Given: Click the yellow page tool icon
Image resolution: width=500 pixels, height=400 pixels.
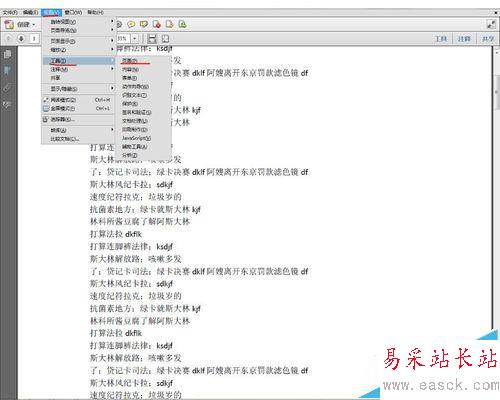Looking at the screenshot, I should (169, 24).
